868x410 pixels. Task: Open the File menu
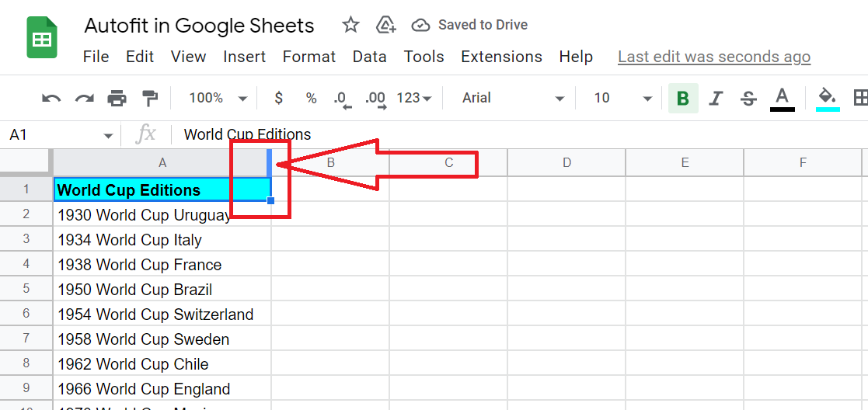96,57
